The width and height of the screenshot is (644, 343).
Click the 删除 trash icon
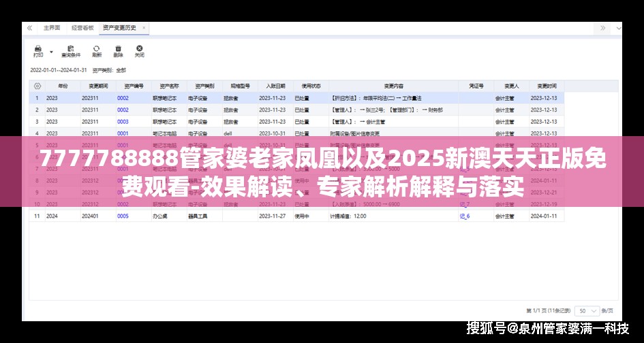tap(118, 51)
